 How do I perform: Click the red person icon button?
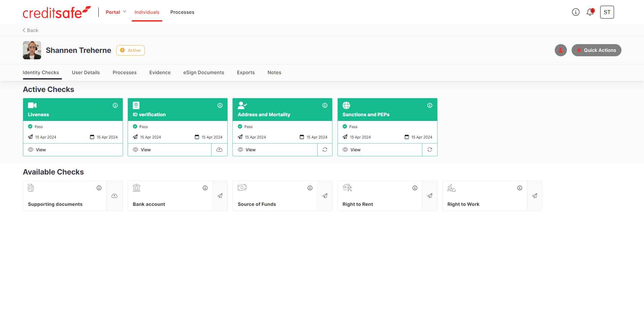coord(560,50)
